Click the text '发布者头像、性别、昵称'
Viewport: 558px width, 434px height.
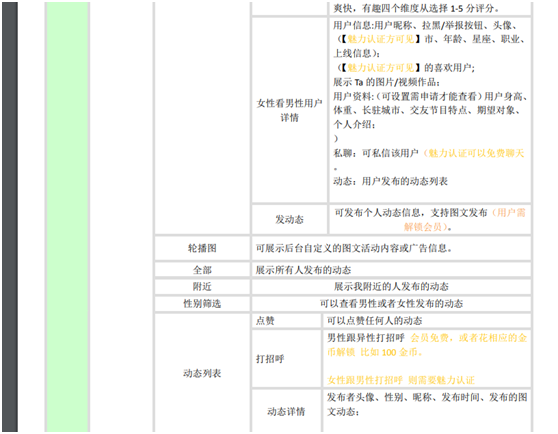[384, 397]
